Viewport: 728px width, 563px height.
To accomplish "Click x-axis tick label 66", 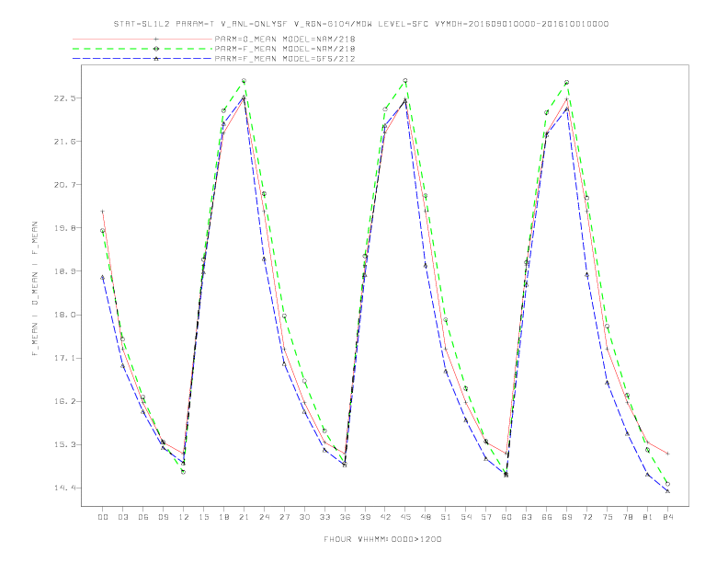I will coord(547,517).
